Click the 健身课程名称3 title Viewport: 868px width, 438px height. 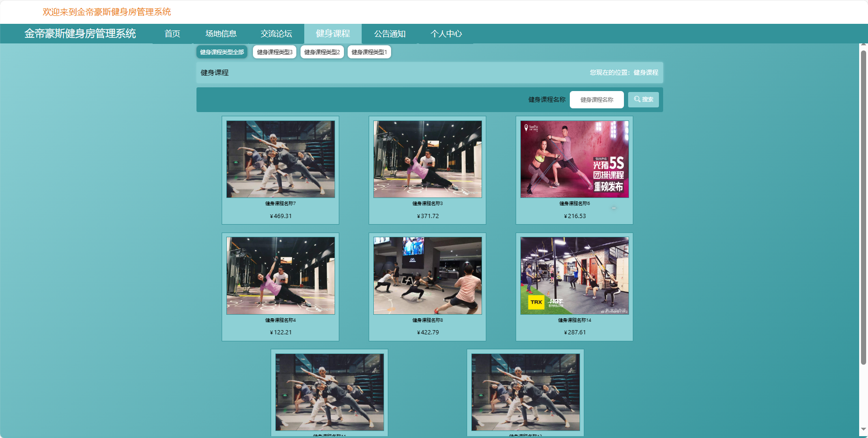point(427,204)
